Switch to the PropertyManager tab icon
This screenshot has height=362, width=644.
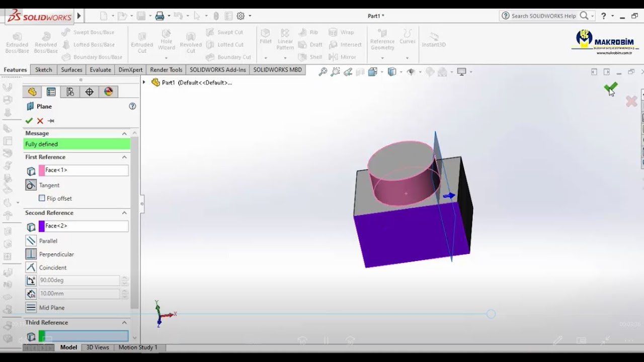[x=51, y=92]
